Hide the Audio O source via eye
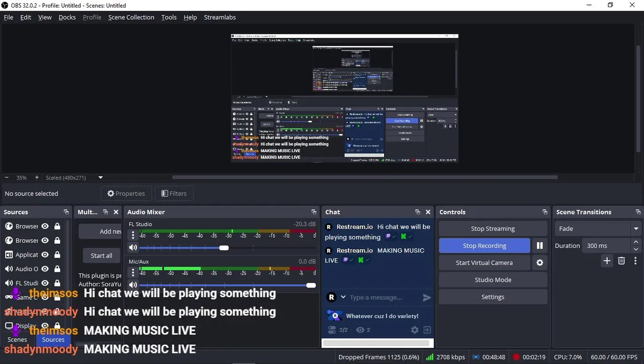 (x=45, y=269)
